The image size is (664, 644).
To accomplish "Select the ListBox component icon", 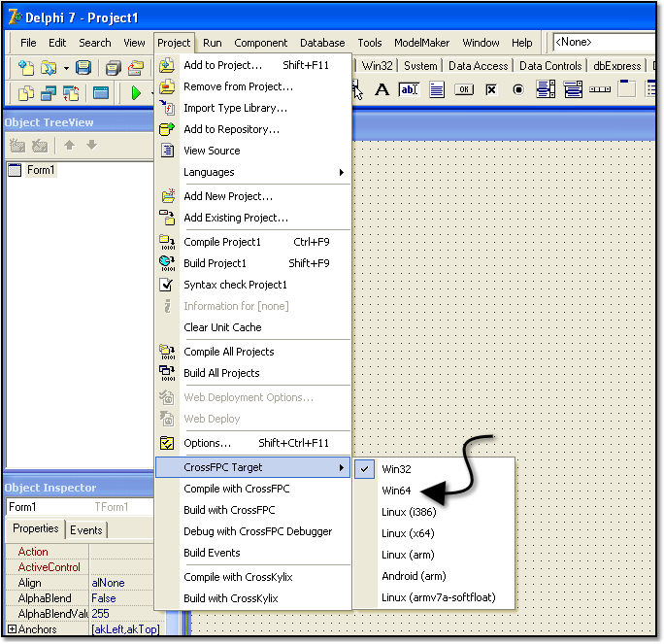I will pyautogui.click(x=546, y=89).
